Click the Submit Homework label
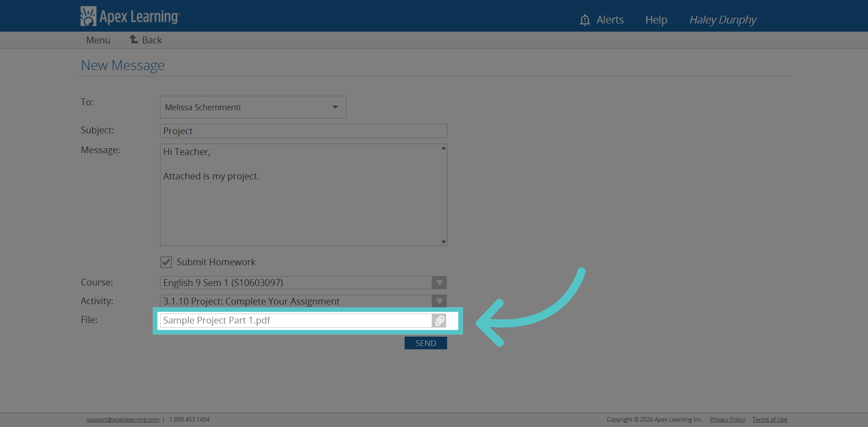868x427 pixels. (216, 262)
